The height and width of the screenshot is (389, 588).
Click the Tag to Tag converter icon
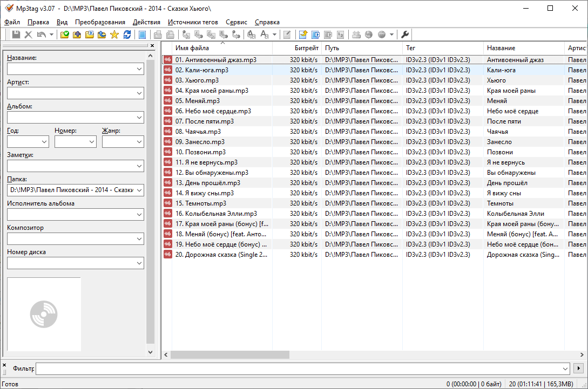(236, 35)
